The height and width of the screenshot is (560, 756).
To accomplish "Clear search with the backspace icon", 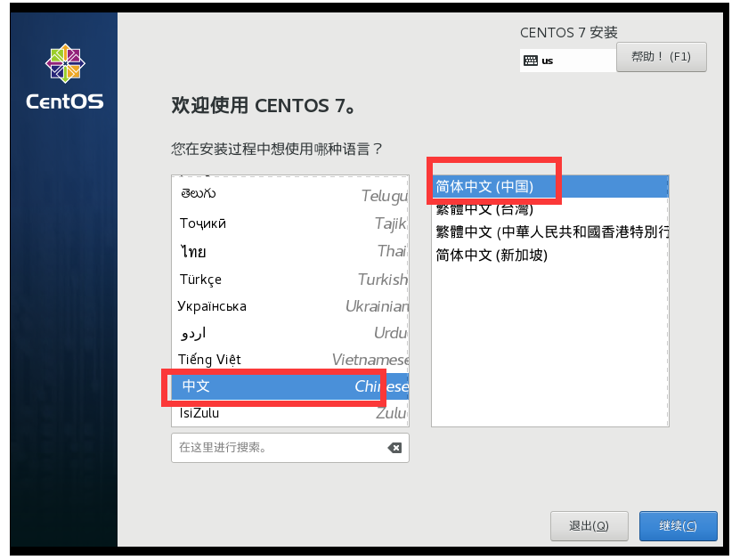I will coord(394,448).
